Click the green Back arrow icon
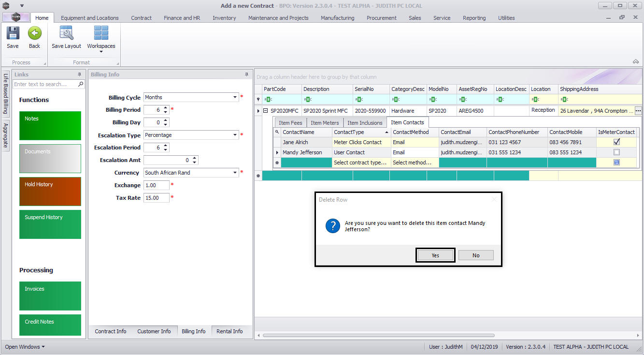644x355 pixels. coord(34,33)
